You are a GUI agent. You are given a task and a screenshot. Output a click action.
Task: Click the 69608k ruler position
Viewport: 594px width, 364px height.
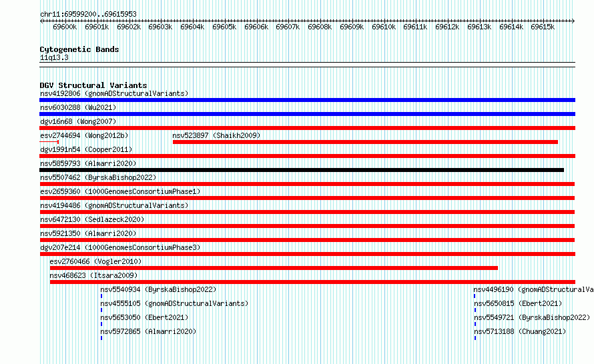320,27
